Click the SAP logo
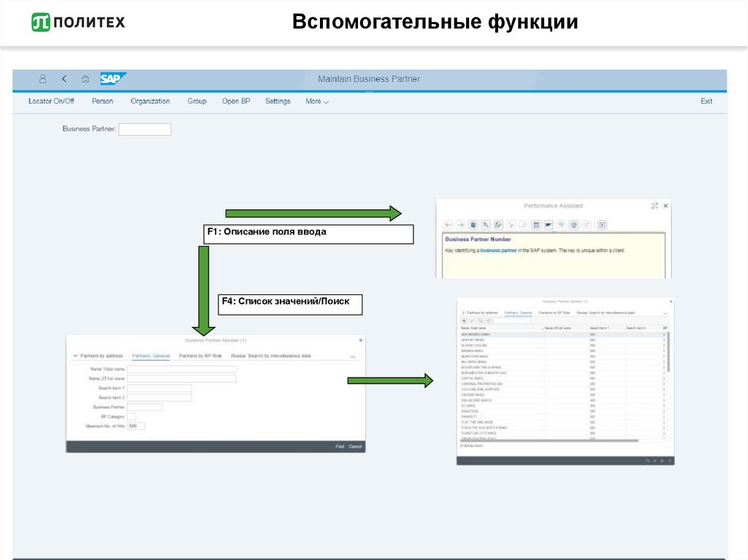Viewport: 748px width, 560px height. tap(113, 79)
